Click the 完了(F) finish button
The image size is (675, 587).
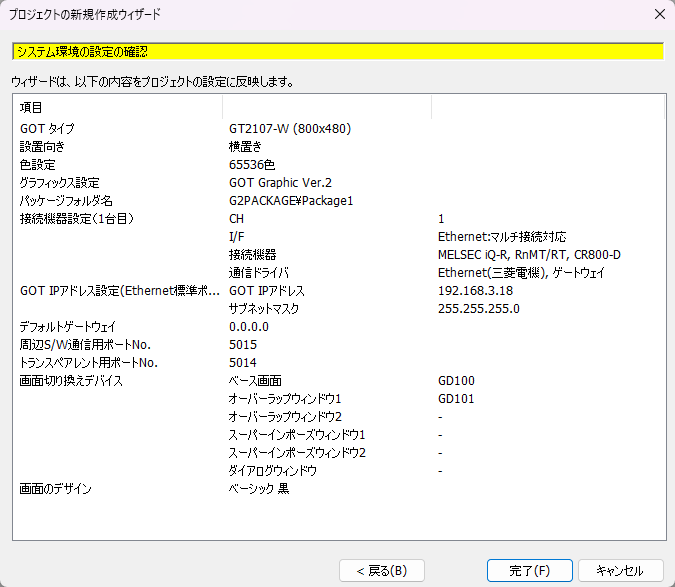[x=529, y=571]
